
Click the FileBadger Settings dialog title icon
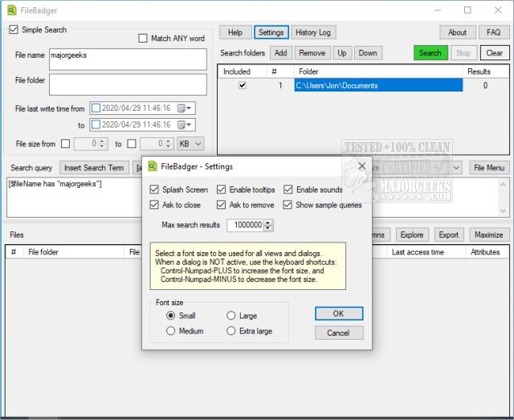[x=153, y=166]
